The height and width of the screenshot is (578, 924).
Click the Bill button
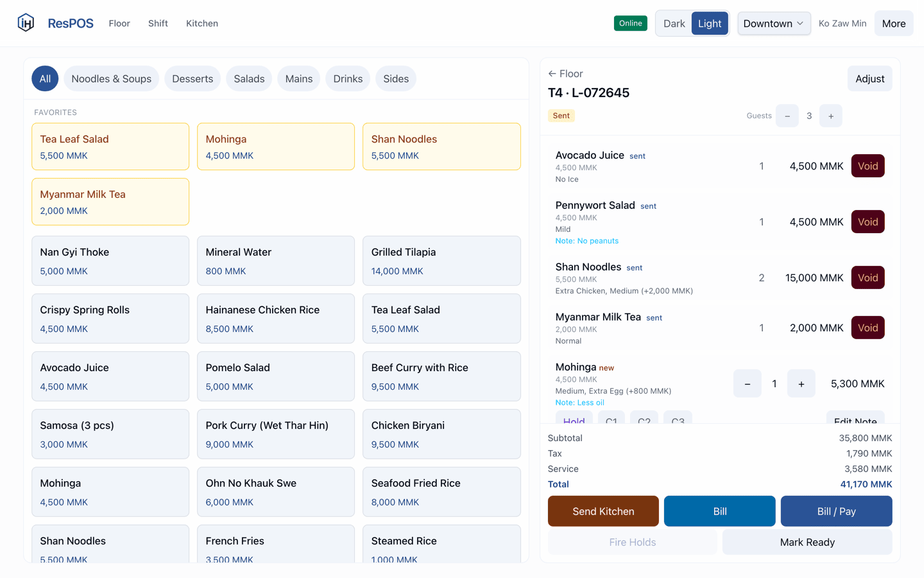[720, 511]
